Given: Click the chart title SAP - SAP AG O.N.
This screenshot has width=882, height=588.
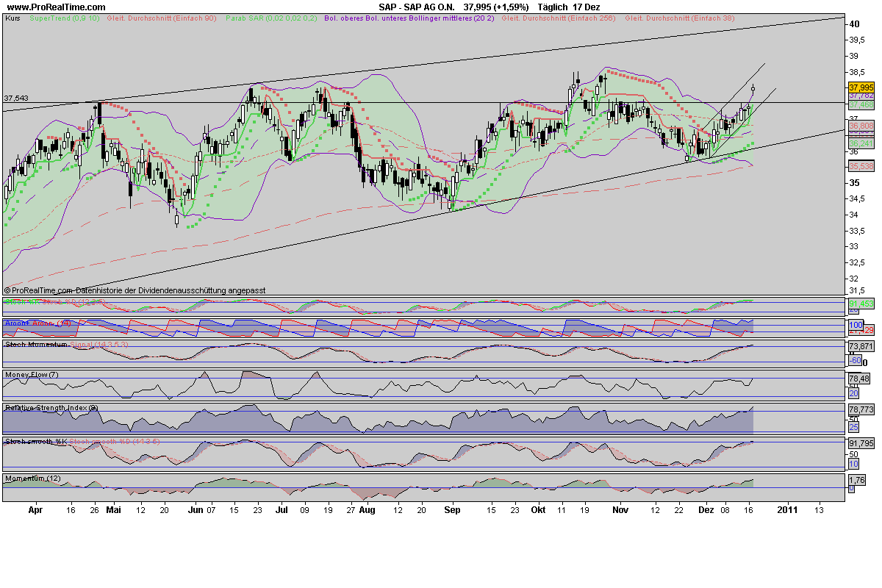Looking at the screenshot, I should 418,7.
